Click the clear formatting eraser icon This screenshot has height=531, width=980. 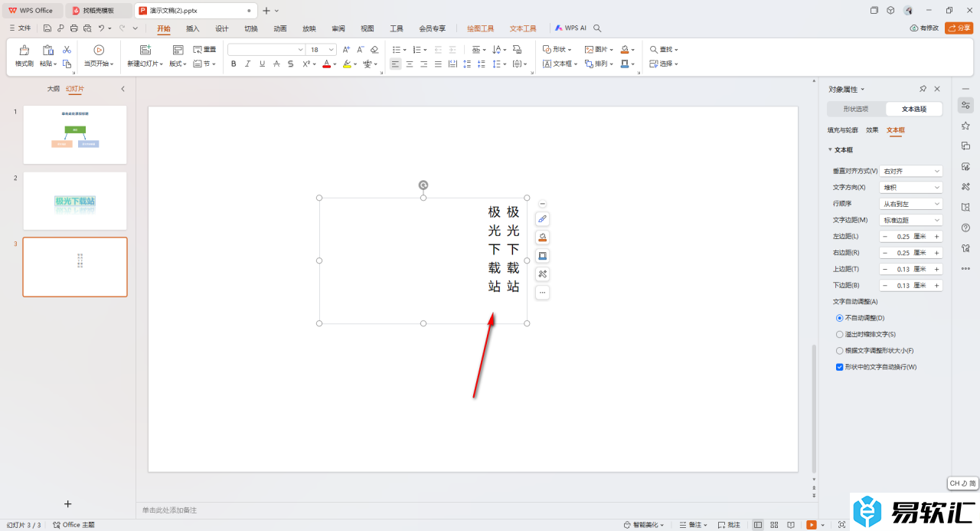tap(374, 49)
